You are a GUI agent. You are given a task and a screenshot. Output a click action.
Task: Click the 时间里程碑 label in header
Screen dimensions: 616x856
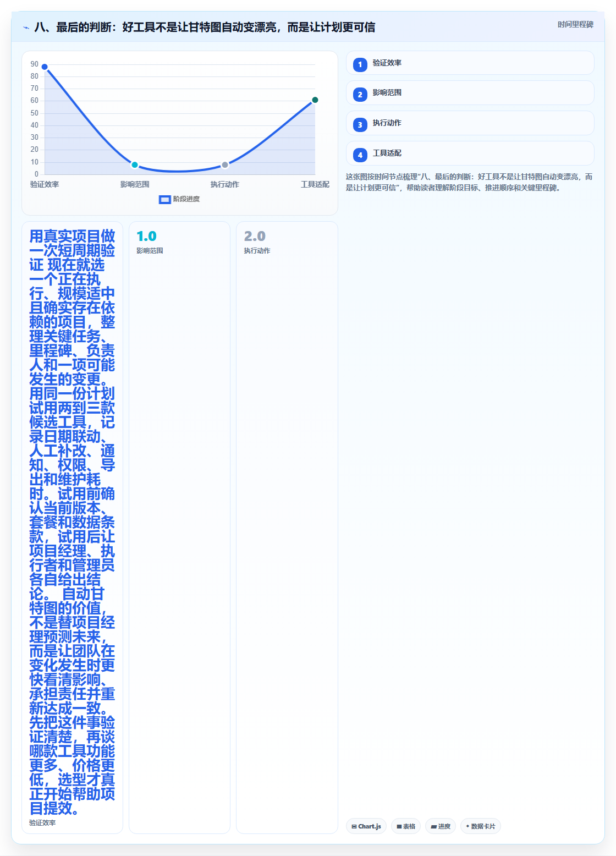coord(575,25)
